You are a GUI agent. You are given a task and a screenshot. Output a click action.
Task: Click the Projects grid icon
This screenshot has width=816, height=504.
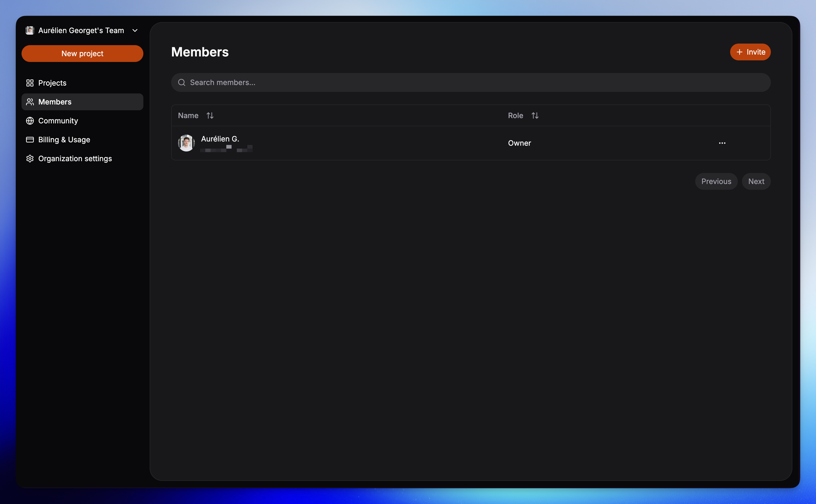[30, 83]
